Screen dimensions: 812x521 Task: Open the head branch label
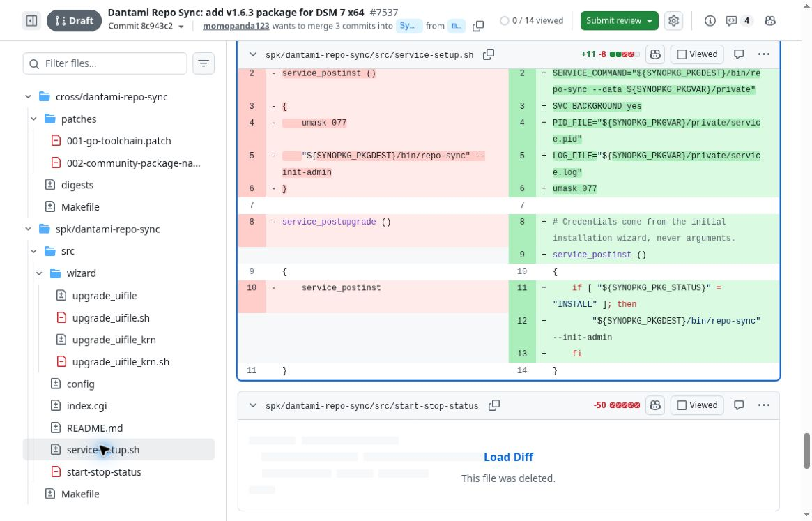457,26
